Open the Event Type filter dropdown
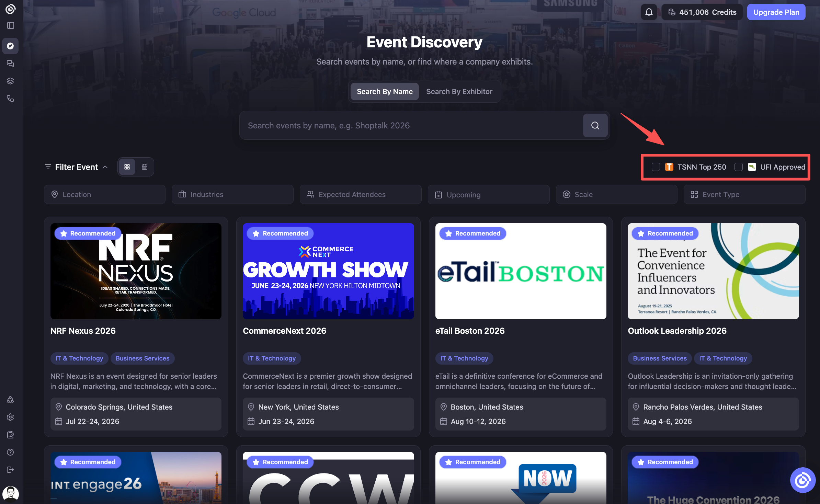 pyautogui.click(x=744, y=194)
